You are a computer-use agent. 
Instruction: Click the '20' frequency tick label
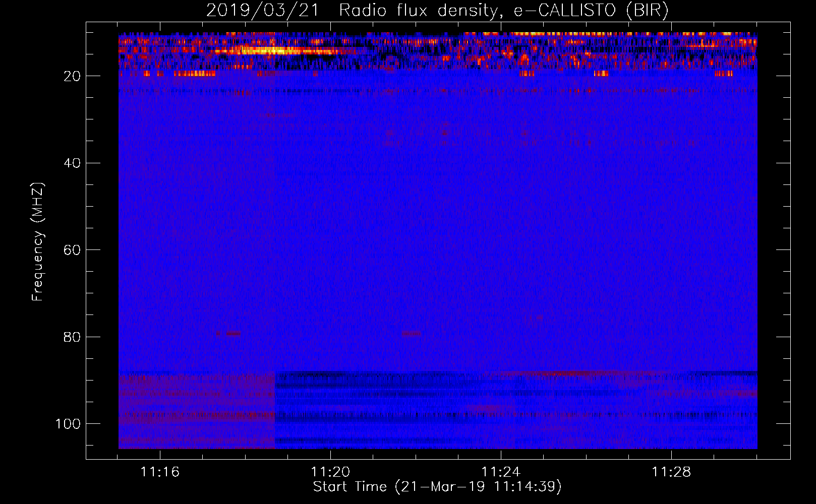(x=72, y=76)
